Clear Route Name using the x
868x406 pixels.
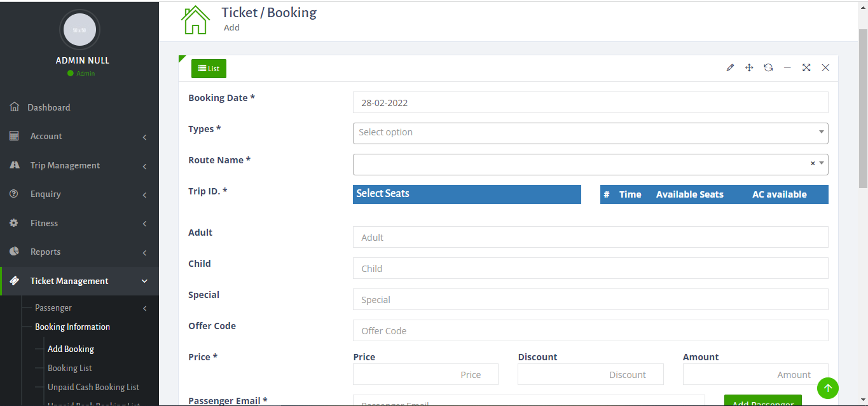(812, 163)
